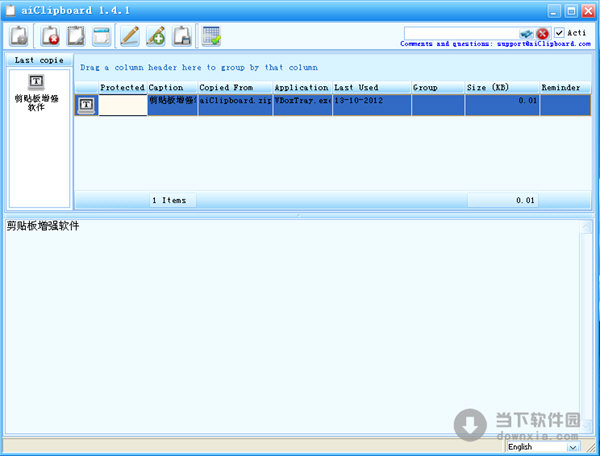Select the VBoxTray.exe Application cell
Screen dimensions: 600x456
pyautogui.click(x=302, y=105)
